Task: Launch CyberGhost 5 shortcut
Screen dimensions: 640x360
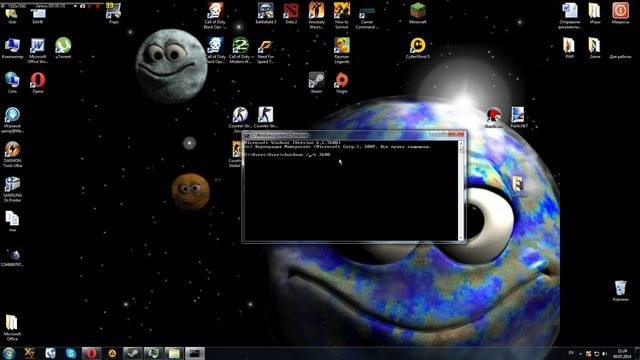Action: click(418, 48)
